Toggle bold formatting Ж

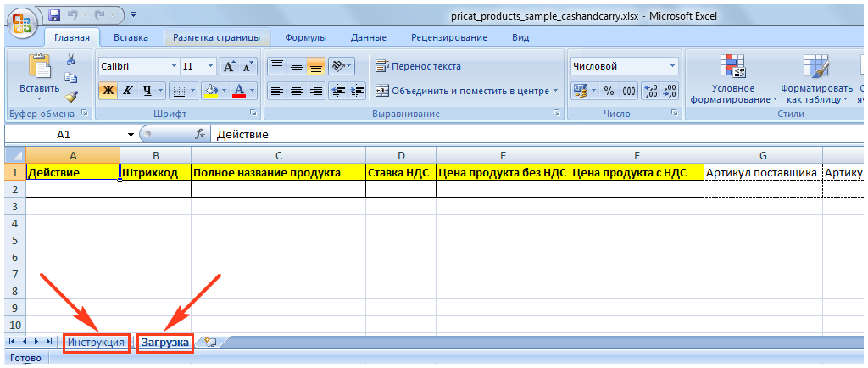[x=108, y=91]
